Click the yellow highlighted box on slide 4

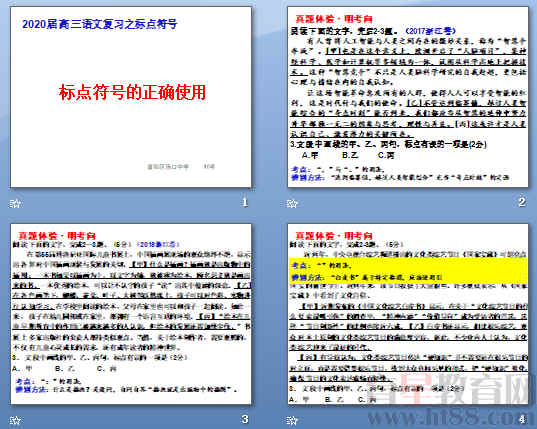pyautogui.click(x=408, y=271)
